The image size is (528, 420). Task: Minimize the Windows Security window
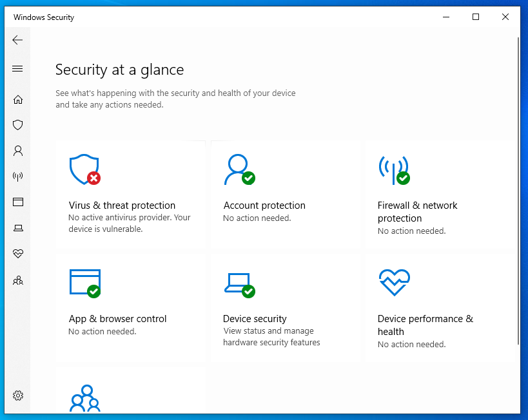point(446,17)
